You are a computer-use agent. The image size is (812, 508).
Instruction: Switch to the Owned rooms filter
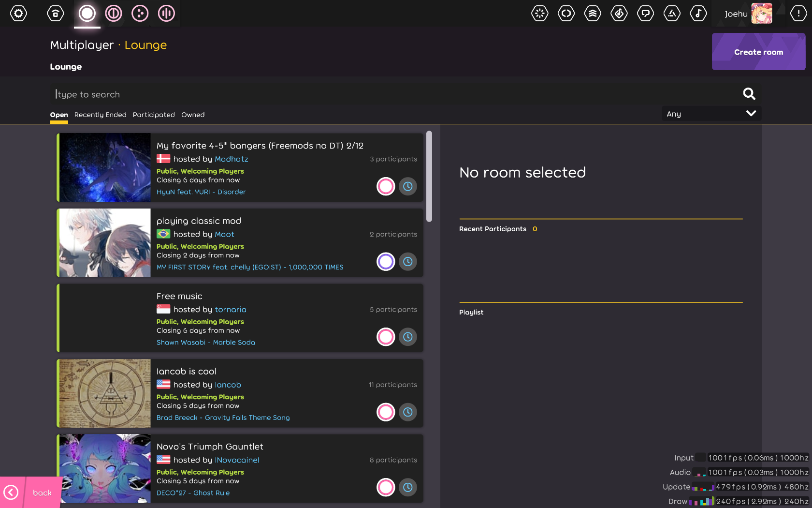pyautogui.click(x=193, y=115)
